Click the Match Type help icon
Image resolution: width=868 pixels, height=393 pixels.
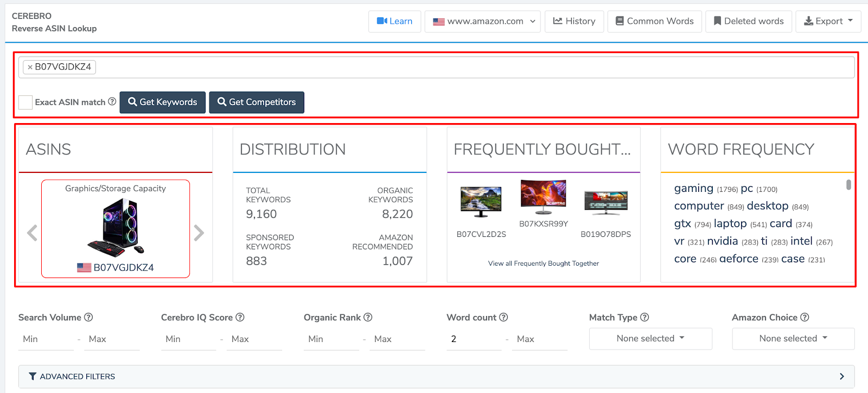644,317
